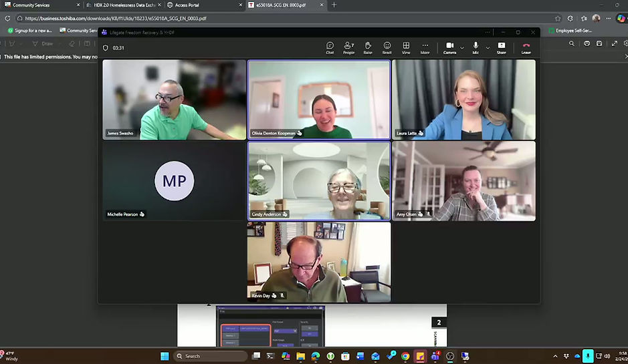Viewport: 628px width, 364px height.
Task: Click the meeting shield security icon
Action: 105,47
